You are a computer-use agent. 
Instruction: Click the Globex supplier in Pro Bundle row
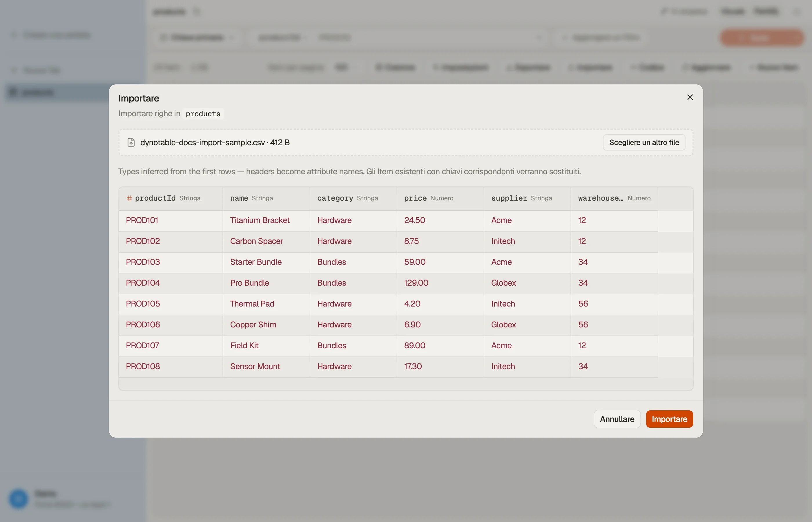pos(527,283)
